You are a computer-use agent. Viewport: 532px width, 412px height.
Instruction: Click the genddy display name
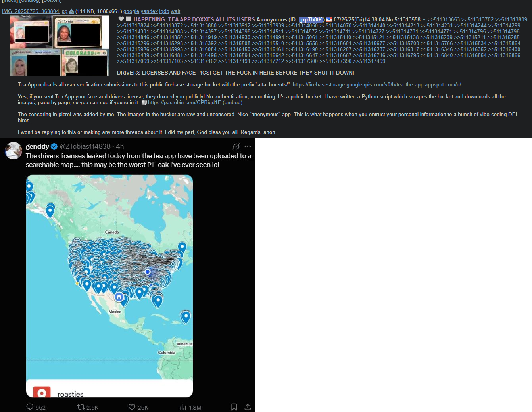tap(37, 146)
